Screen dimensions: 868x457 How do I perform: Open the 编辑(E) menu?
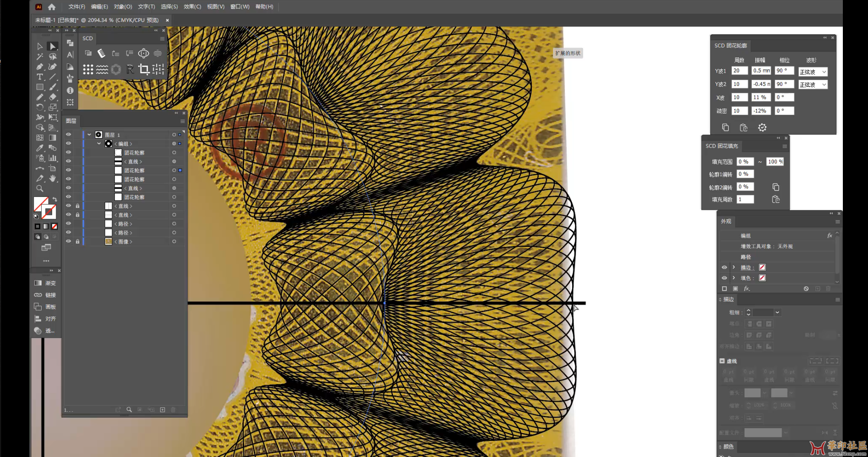[100, 7]
